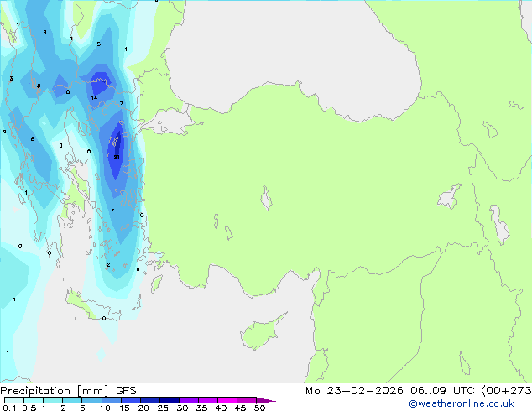
Task: Click the legend label '15'
Action: [124, 408]
